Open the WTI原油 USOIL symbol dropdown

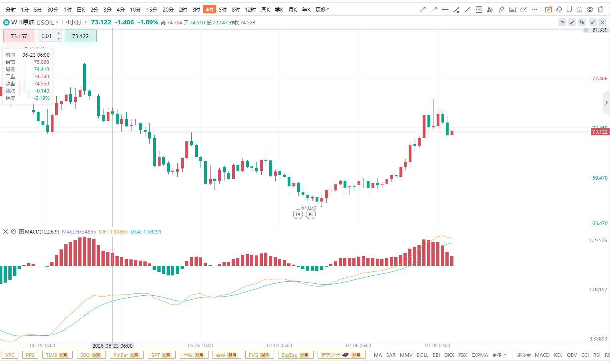(x=31, y=22)
